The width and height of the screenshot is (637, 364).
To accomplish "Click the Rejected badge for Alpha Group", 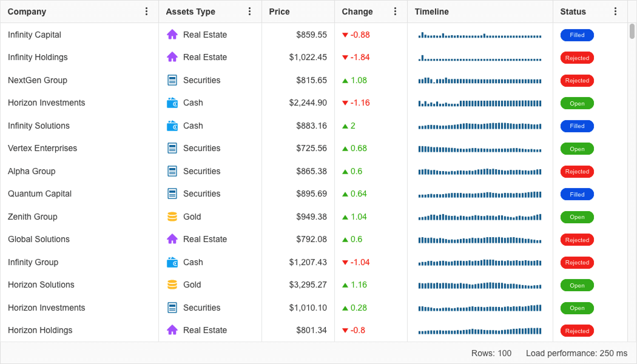I will 577,172.
